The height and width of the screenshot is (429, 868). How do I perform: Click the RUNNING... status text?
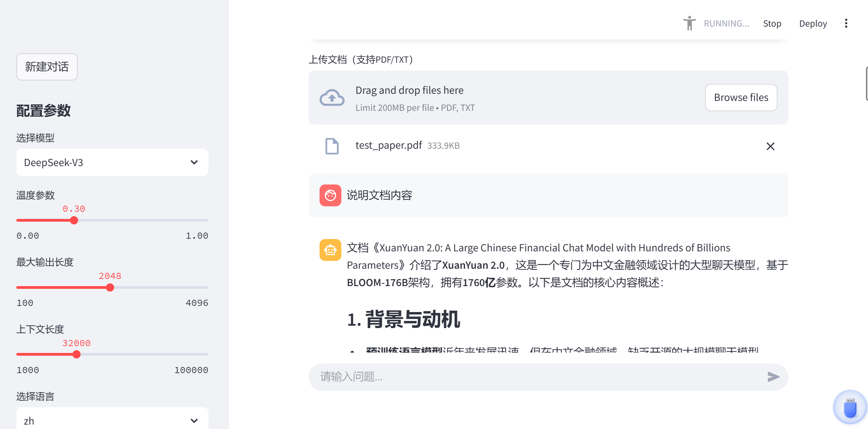point(726,24)
